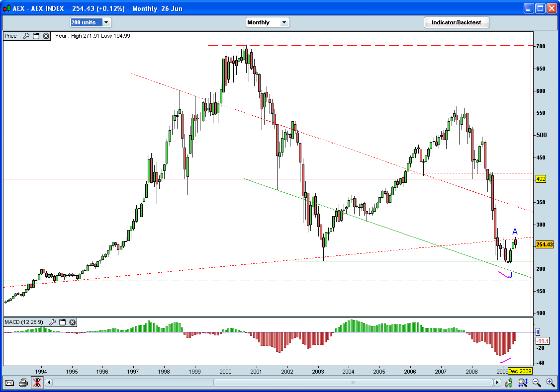
Task: Remove the MACD indicator panel
Action: click(x=72, y=322)
